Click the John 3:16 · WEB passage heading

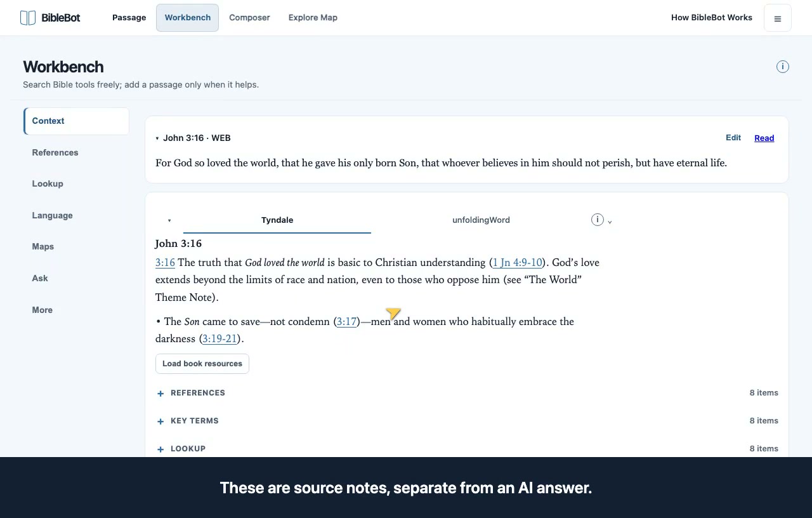click(x=197, y=138)
